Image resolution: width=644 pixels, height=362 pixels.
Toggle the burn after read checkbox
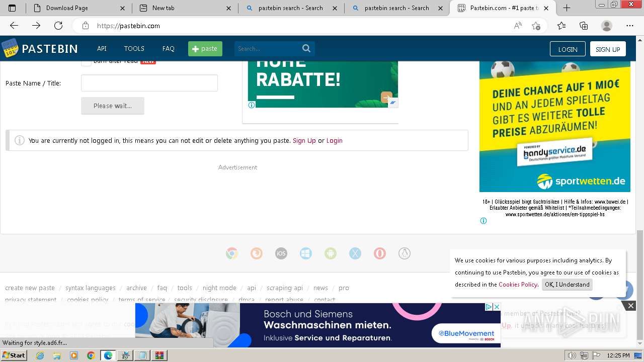(86, 61)
